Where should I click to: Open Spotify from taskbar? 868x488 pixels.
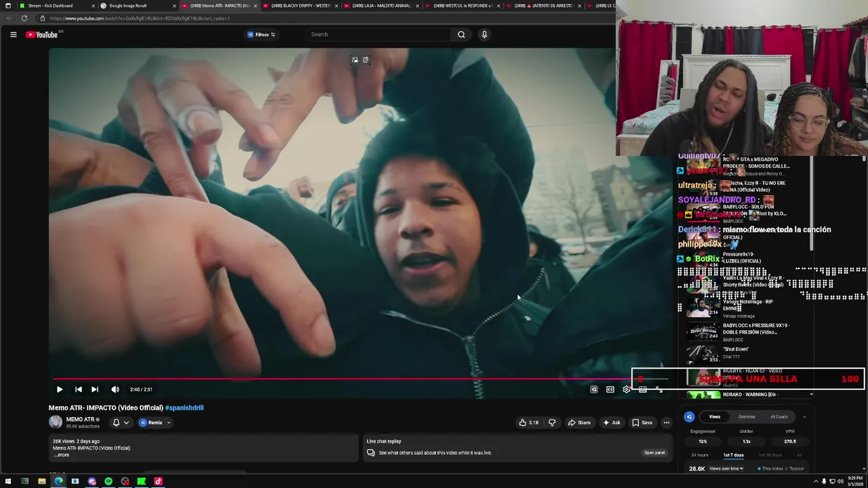(x=108, y=481)
